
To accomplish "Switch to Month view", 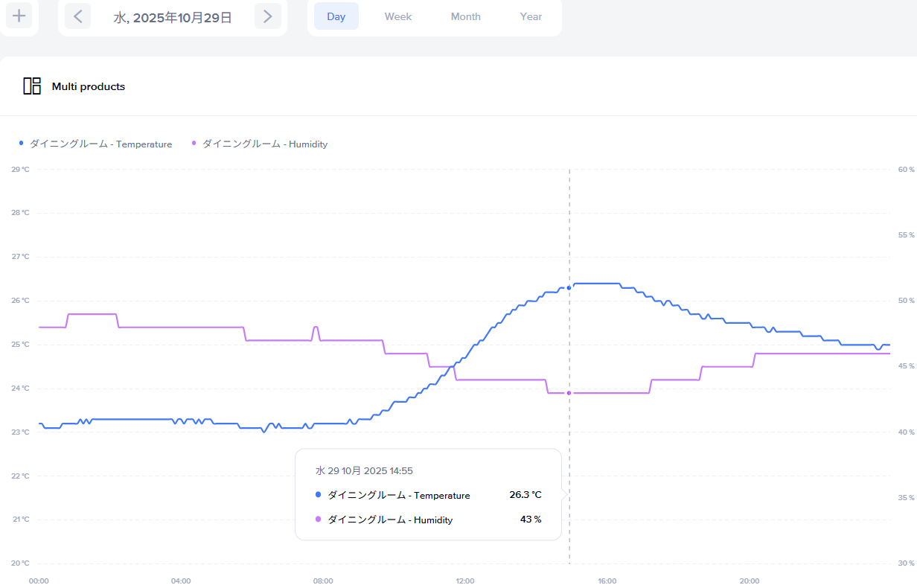I will click(x=466, y=16).
